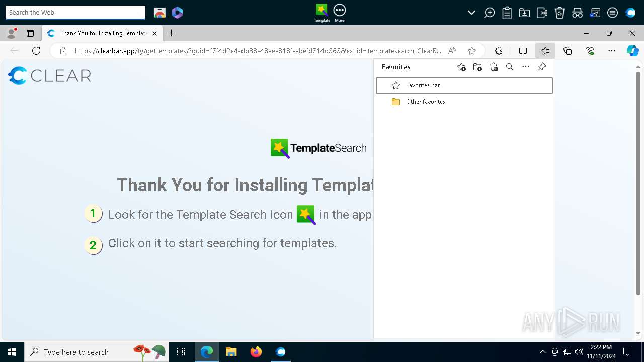Open the round menu lines icon in Clear bar
The height and width of the screenshot is (362, 644).
pos(612,13)
